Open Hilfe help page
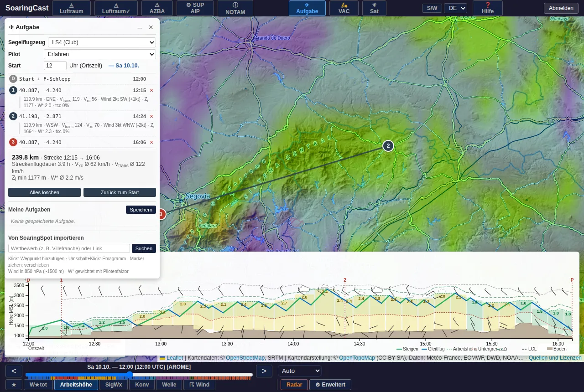The width and height of the screenshot is (584, 392). tap(488, 8)
